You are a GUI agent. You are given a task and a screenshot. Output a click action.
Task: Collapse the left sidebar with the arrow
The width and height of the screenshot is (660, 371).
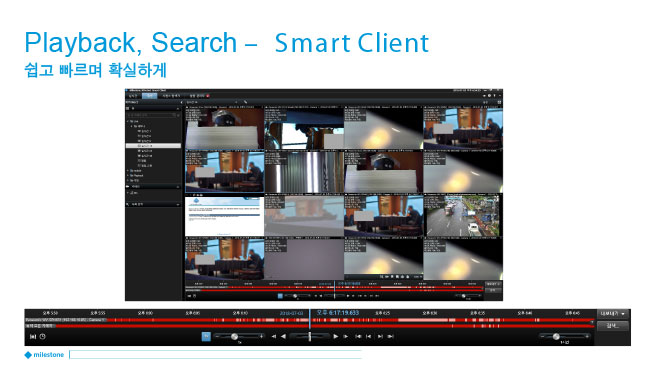(x=181, y=102)
